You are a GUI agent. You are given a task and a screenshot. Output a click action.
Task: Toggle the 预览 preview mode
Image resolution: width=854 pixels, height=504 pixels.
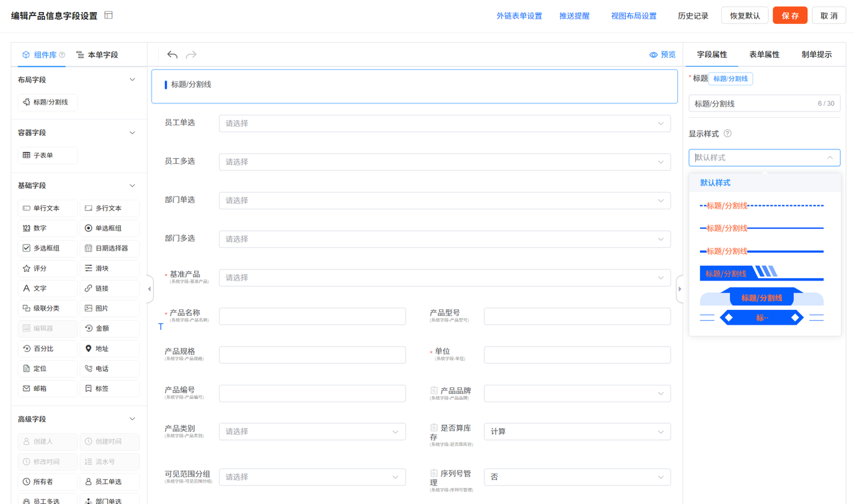[661, 55]
